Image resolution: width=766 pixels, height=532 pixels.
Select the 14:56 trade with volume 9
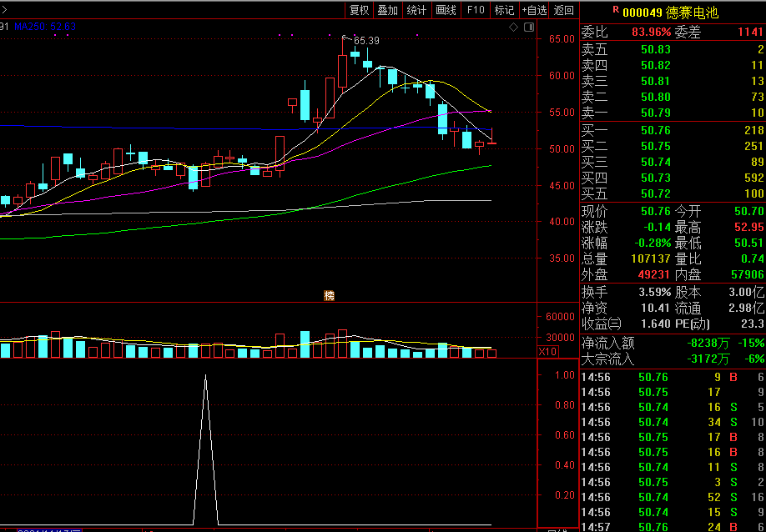click(x=673, y=377)
